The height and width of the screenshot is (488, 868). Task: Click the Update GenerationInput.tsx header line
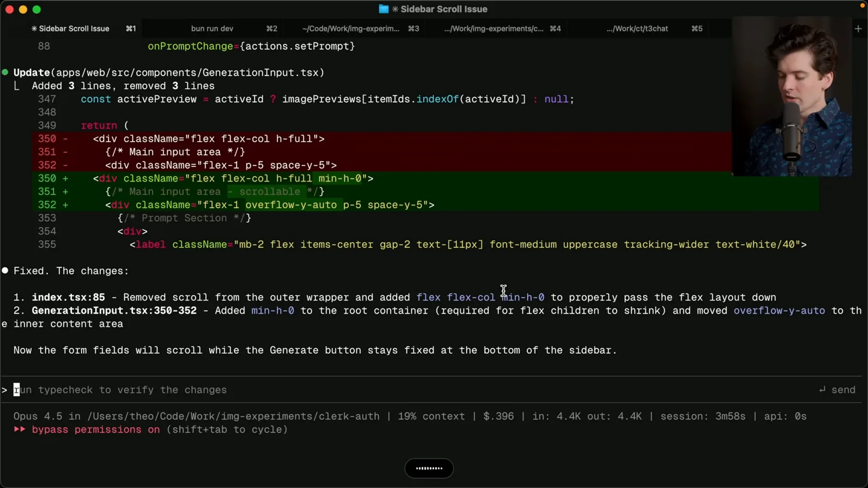169,73
